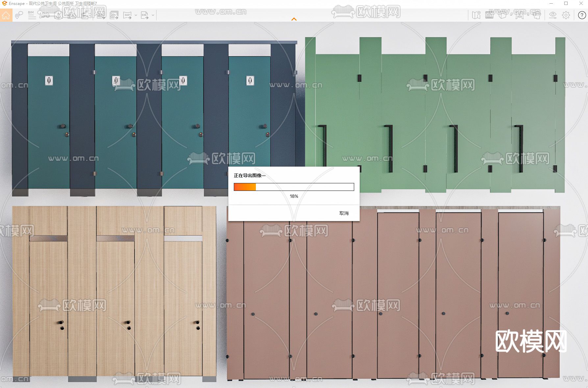Open the asset library icon
The width and height of the screenshot is (588, 388).
(489, 15)
